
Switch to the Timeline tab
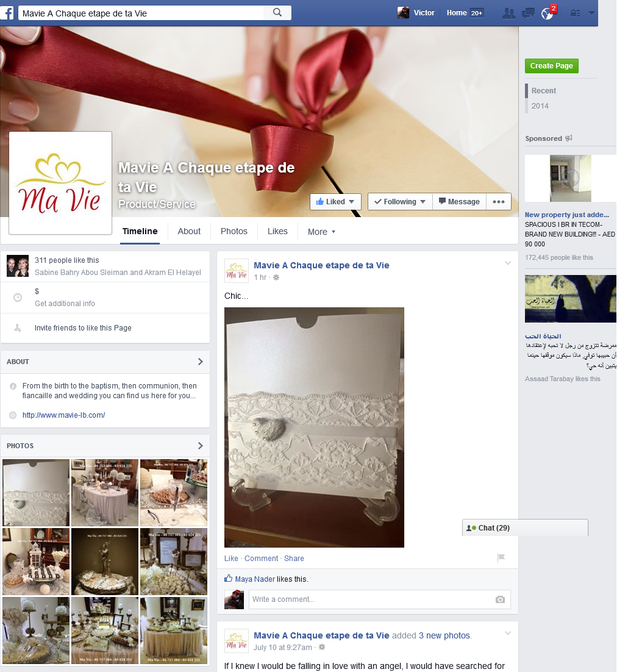(x=140, y=232)
